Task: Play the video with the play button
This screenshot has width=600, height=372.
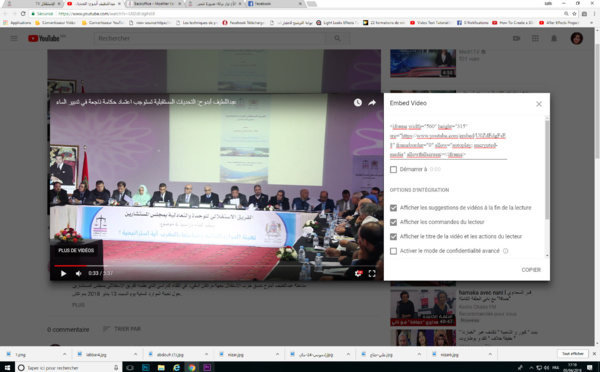Action: point(64,273)
